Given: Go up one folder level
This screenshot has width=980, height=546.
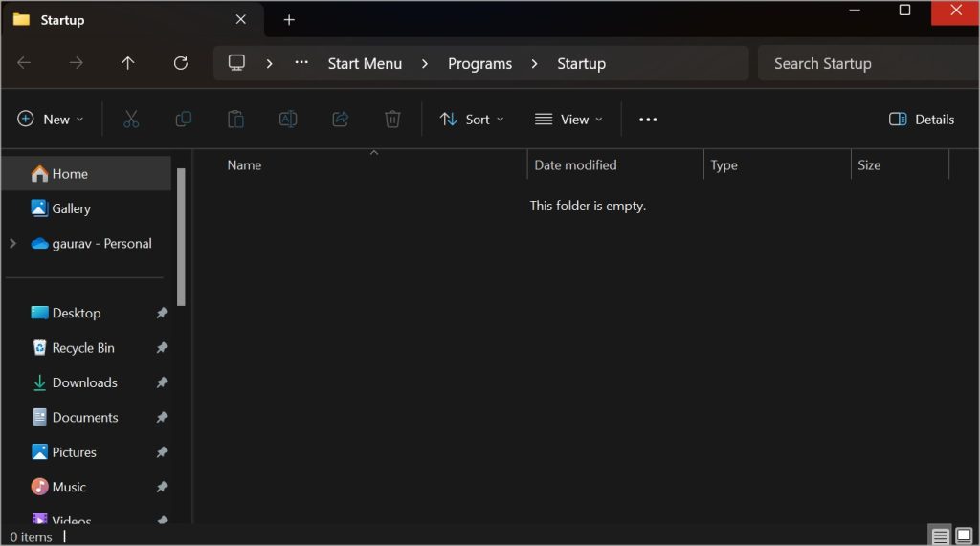Looking at the screenshot, I should click(x=128, y=63).
